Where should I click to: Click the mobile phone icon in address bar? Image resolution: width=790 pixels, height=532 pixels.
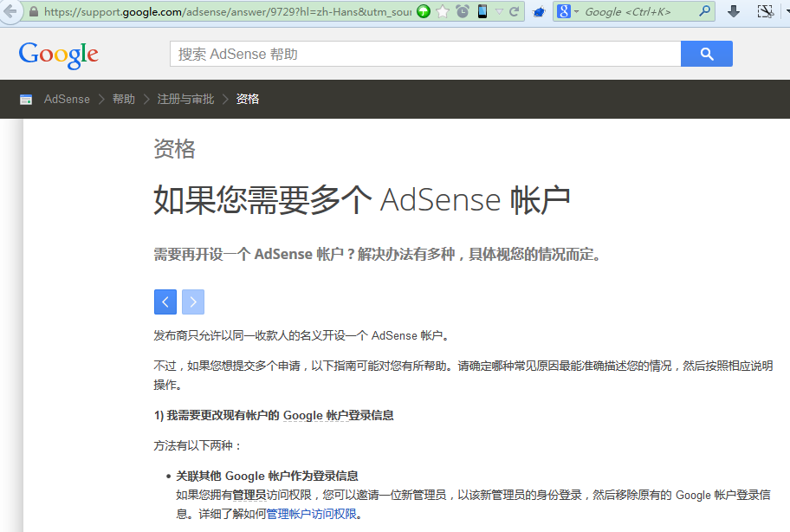[482, 11]
